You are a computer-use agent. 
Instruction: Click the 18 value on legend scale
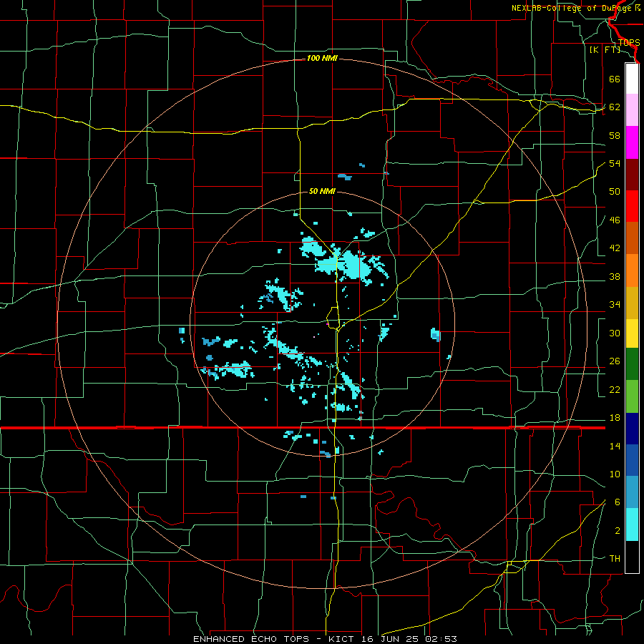pyautogui.click(x=615, y=418)
